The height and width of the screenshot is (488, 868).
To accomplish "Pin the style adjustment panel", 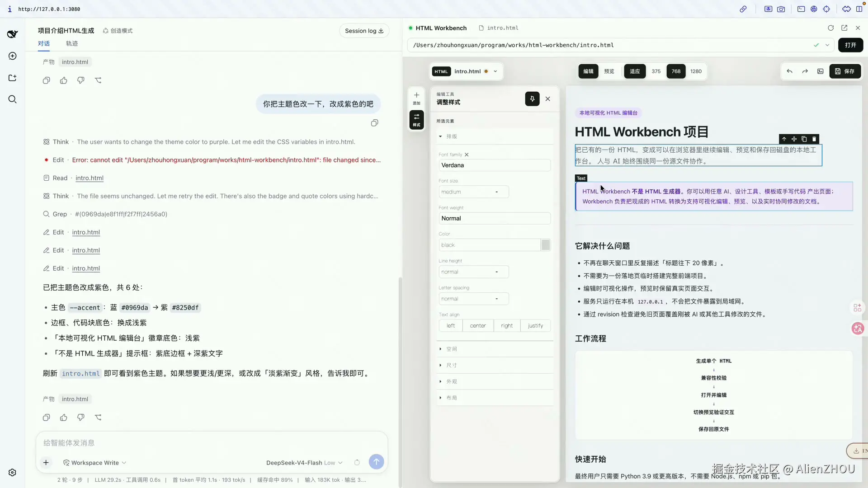I will coord(532,99).
